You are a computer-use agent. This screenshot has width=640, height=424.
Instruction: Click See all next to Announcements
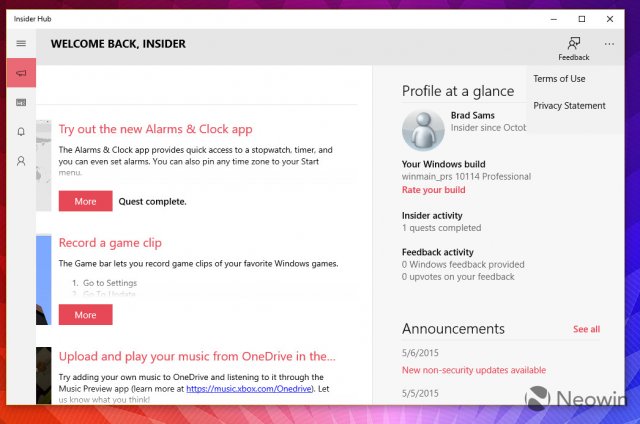586,329
